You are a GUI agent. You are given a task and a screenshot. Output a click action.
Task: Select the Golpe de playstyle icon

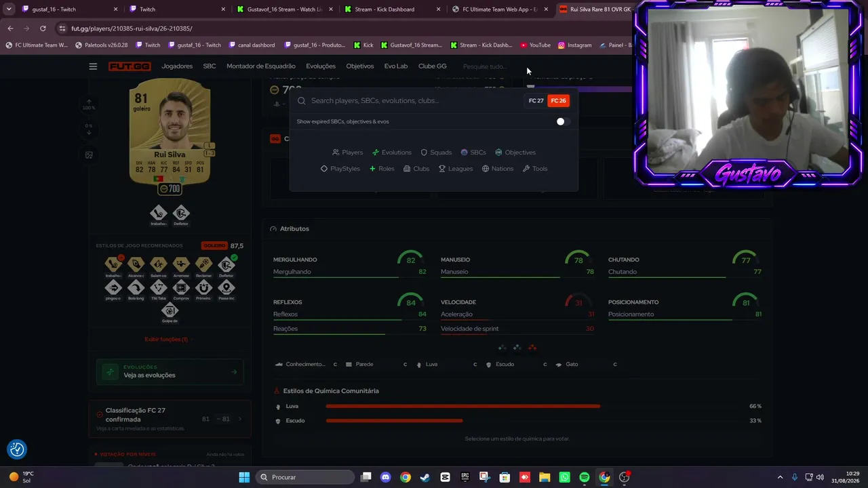click(170, 310)
